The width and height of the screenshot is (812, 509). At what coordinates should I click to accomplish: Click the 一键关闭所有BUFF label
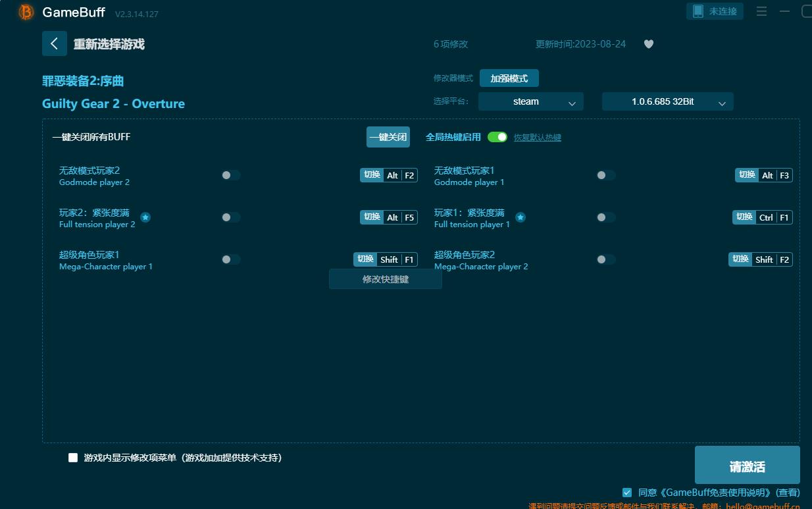pyautogui.click(x=91, y=137)
